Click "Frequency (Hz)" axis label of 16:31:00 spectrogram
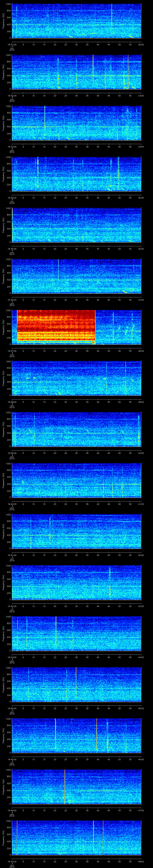This screenshot has height=868, width=153. [3, 21]
